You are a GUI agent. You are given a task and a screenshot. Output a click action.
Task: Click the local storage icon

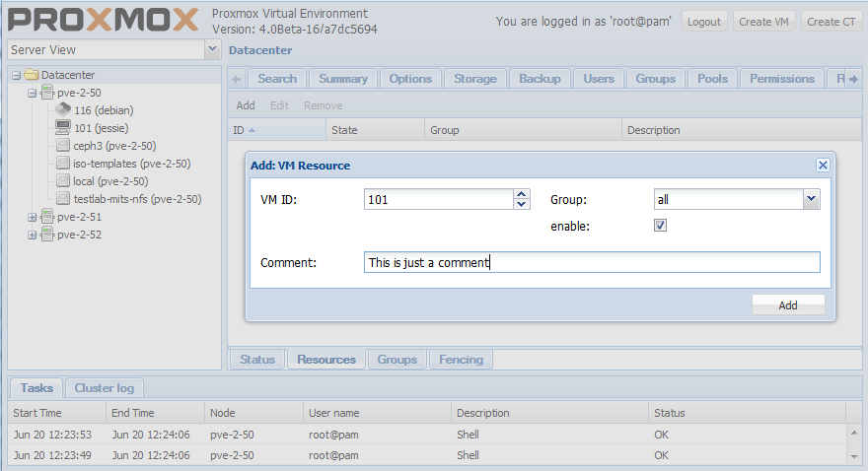(63, 180)
